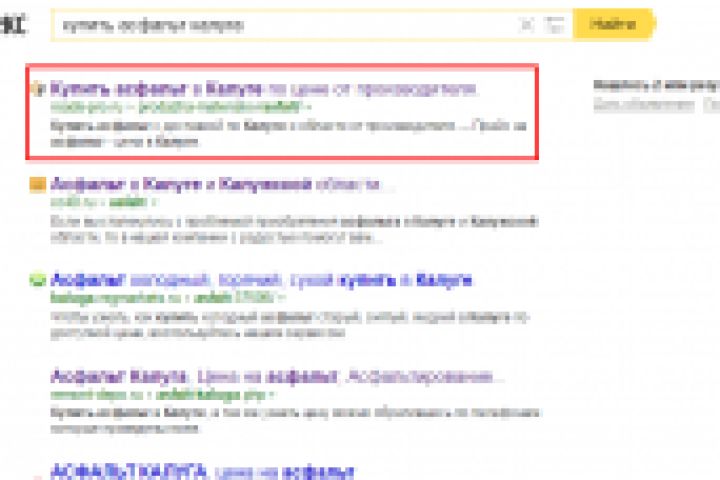
Task: Click orange favicon of the second result
Action: pyautogui.click(x=38, y=185)
